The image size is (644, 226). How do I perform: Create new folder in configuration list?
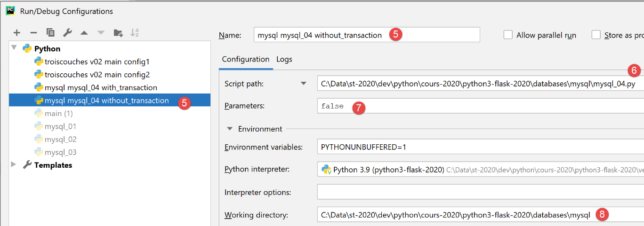[118, 33]
